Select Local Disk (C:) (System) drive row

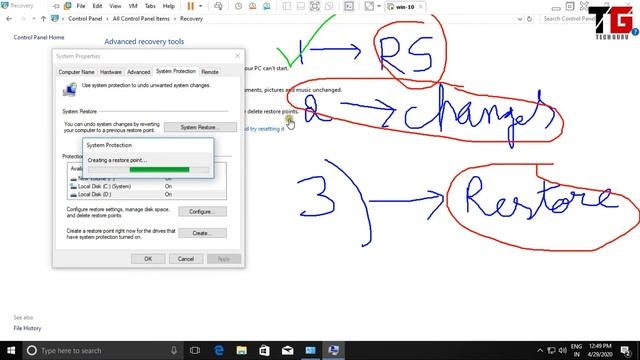tap(147, 187)
